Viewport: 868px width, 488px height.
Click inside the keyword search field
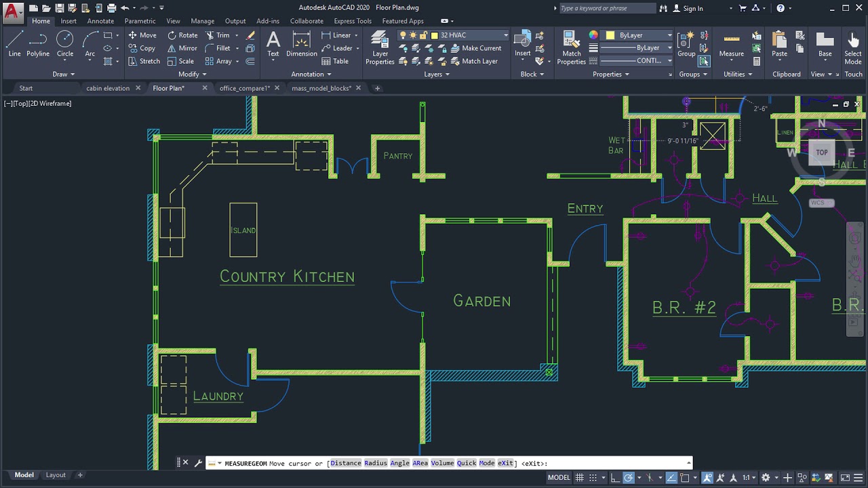[606, 8]
